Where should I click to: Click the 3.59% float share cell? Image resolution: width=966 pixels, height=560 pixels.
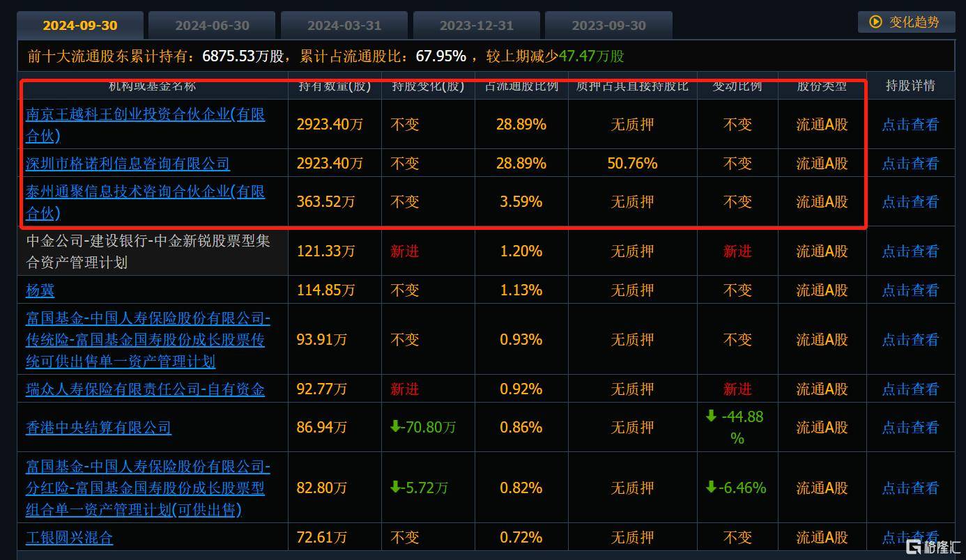click(521, 201)
